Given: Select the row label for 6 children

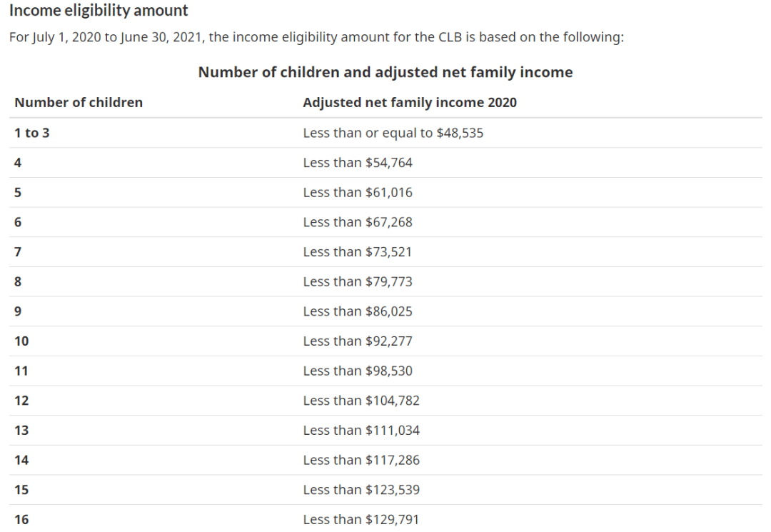Looking at the screenshot, I should 18,222.
